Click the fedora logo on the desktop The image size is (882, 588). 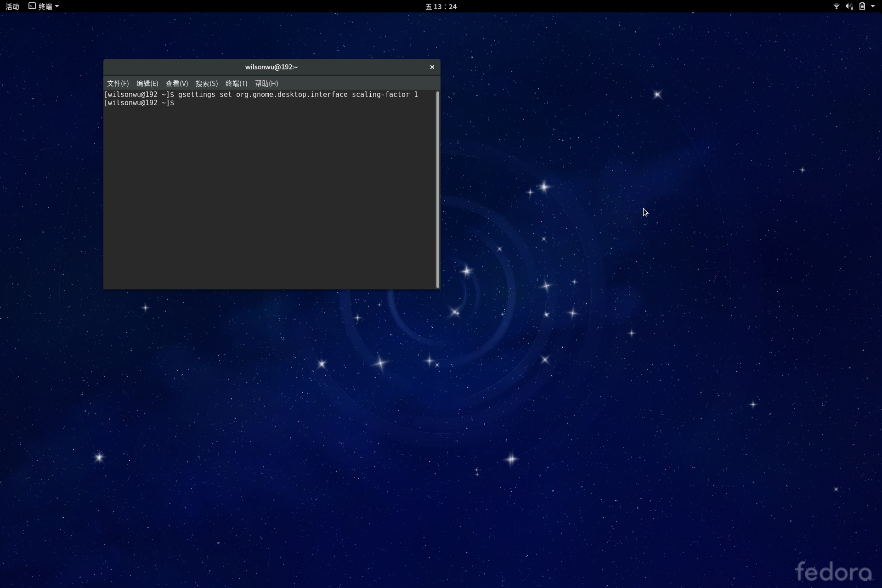833,572
